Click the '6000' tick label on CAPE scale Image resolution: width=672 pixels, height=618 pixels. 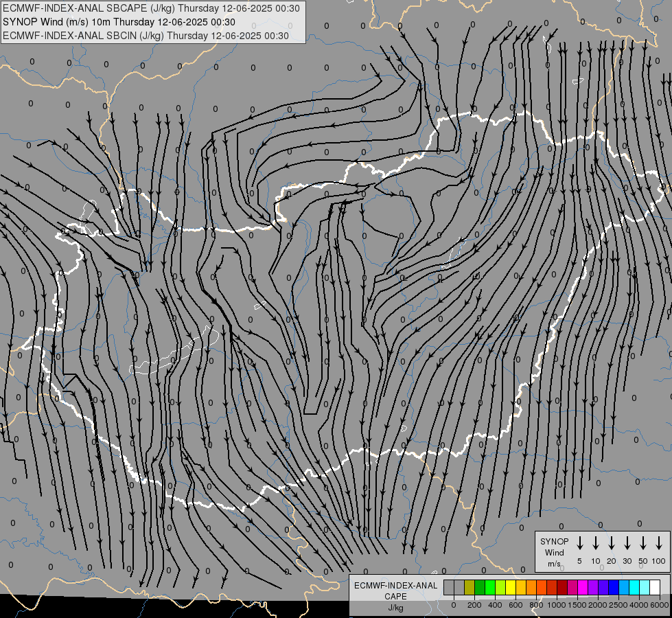(660, 605)
